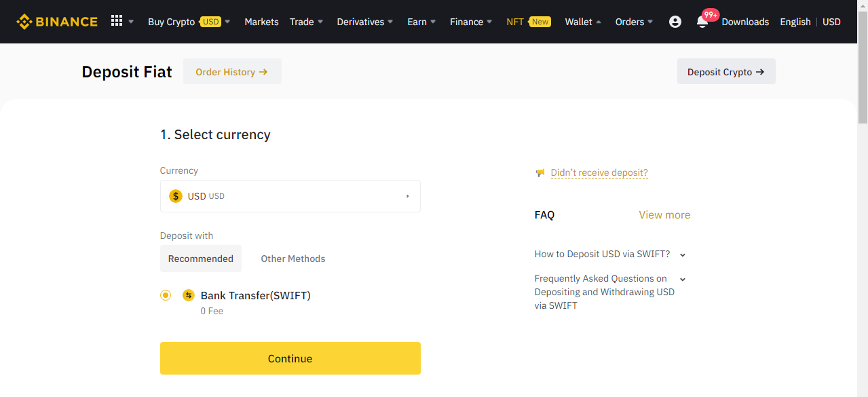The width and height of the screenshot is (868, 397).
Task: Open Order History
Action: (x=232, y=71)
